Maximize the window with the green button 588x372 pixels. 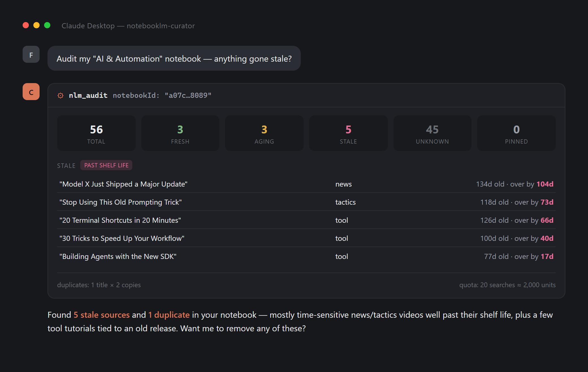coord(47,25)
